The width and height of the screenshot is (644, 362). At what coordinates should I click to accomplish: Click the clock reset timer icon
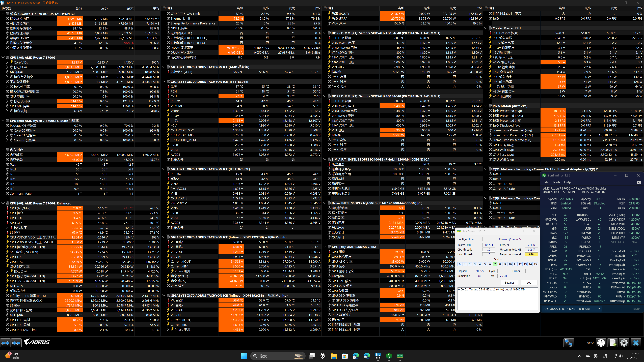coord(601,343)
